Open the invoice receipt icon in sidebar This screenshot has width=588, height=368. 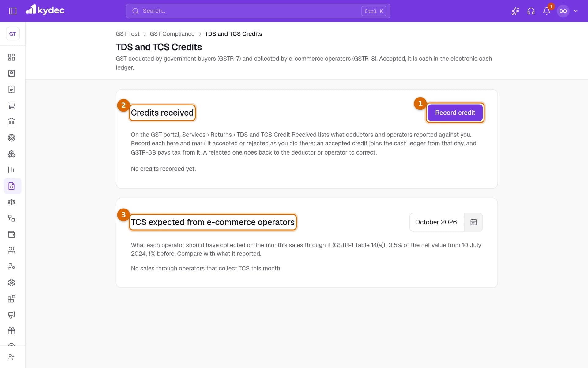pos(11,90)
